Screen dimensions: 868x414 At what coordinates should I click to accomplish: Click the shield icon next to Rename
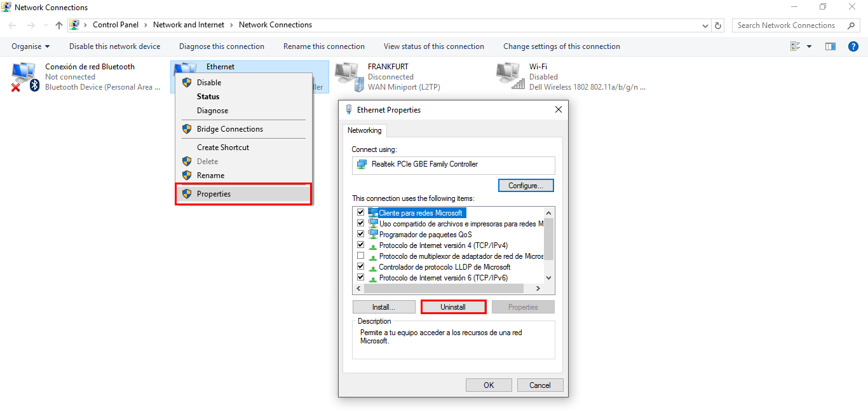[187, 176]
